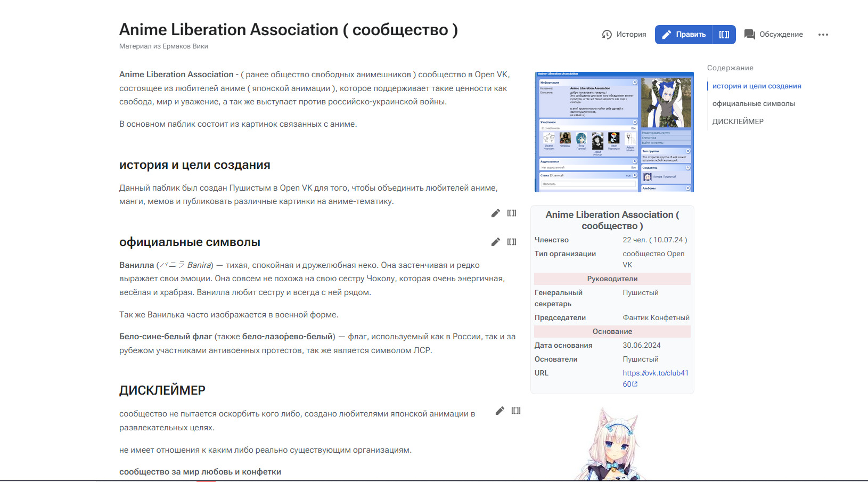
Task: Click the Основатели infobox label
Action: click(556, 360)
